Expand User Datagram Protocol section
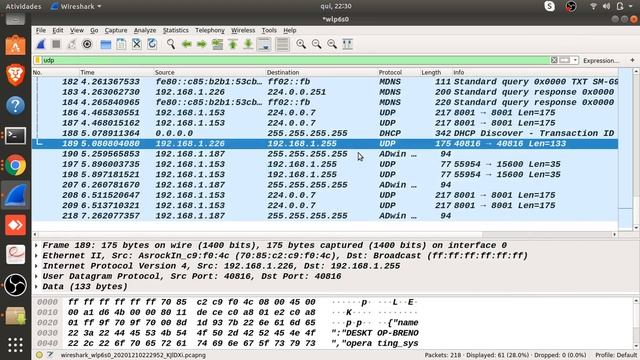640x360 pixels. click(x=36, y=276)
